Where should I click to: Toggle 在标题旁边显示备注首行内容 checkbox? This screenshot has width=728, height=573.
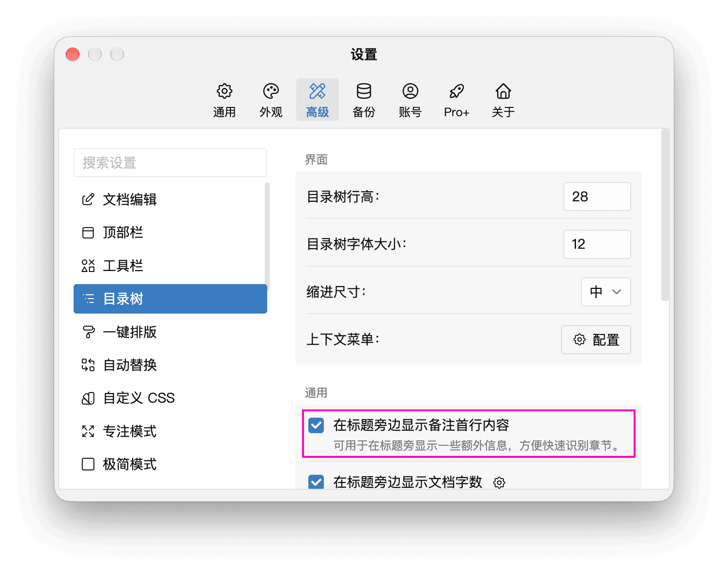click(x=316, y=425)
